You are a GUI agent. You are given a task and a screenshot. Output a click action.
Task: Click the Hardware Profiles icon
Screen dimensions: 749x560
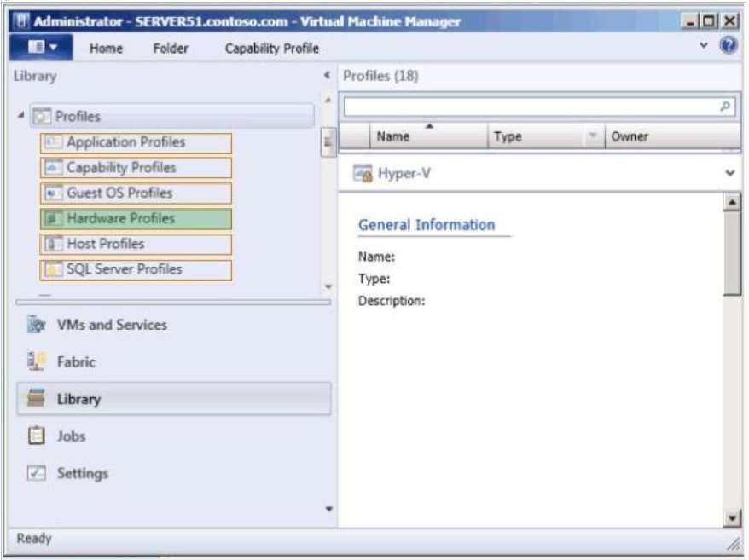pyautogui.click(x=53, y=218)
